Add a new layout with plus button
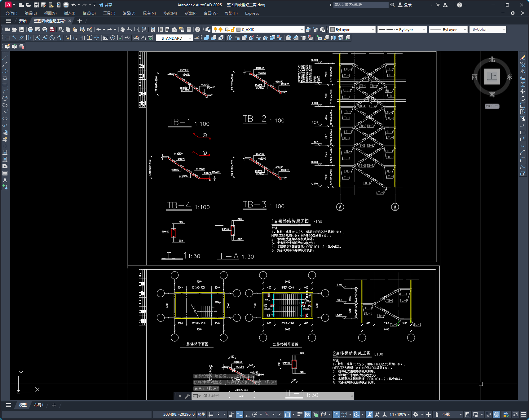Image resolution: width=529 pixels, height=420 pixels. pos(54,405)
